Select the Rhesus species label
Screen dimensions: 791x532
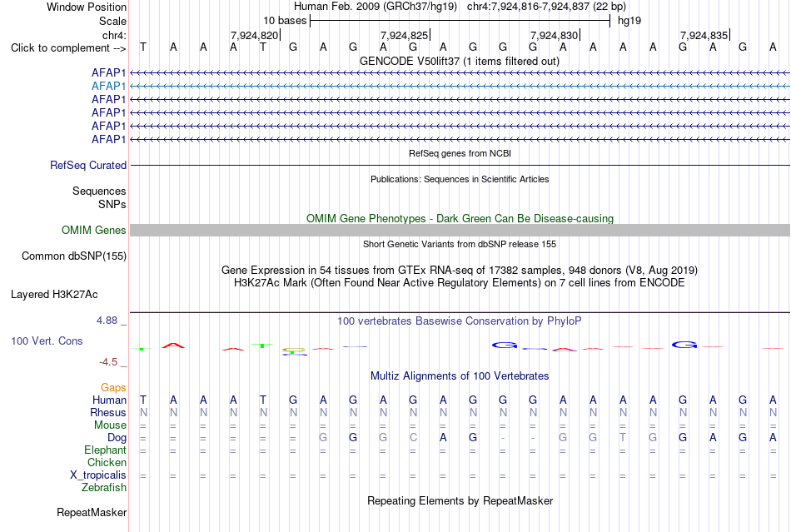point(108,412)
